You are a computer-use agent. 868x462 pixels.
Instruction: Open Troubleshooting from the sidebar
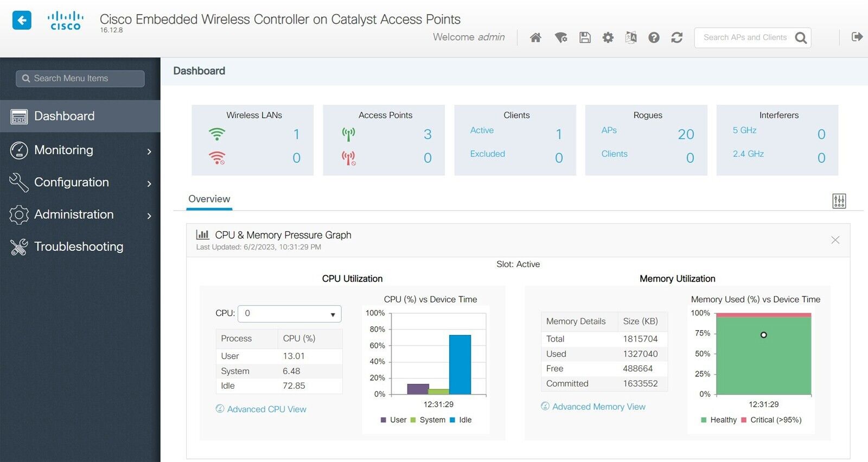[x=79, y=246]
